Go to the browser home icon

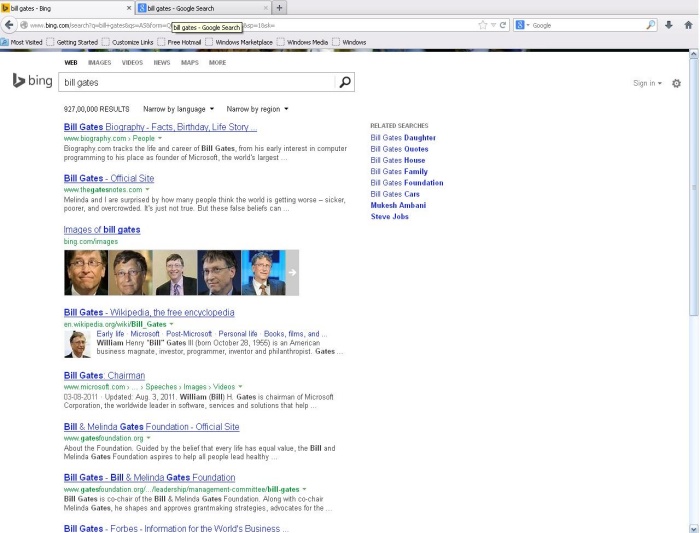[x=688, y=25]
